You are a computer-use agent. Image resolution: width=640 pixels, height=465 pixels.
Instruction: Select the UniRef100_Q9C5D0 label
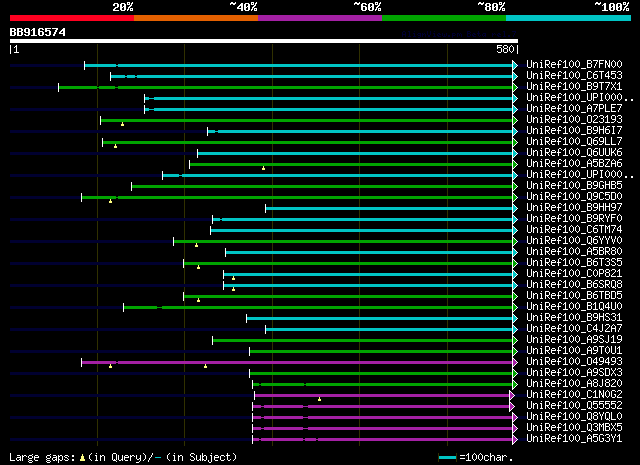(x=574, y=196)
